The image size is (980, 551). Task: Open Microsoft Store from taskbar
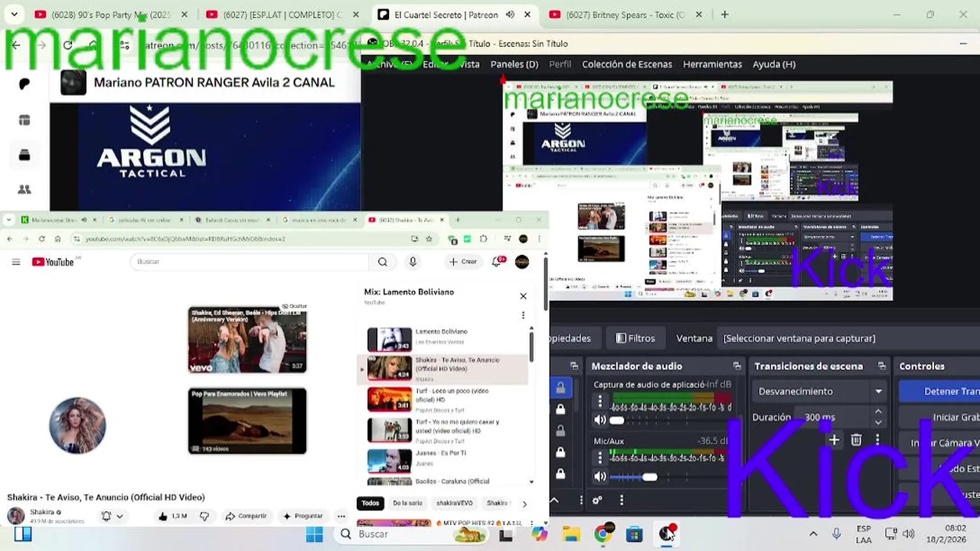point(634,534)
